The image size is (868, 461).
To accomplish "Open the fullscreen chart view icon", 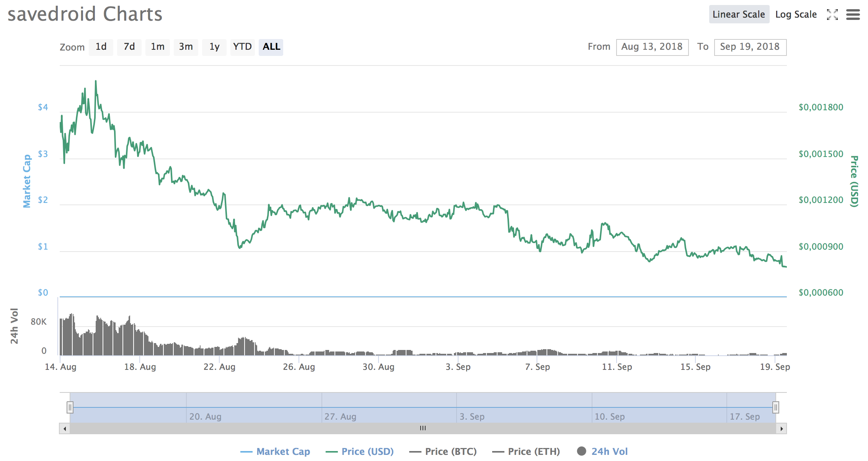I will tap(832, 15).
